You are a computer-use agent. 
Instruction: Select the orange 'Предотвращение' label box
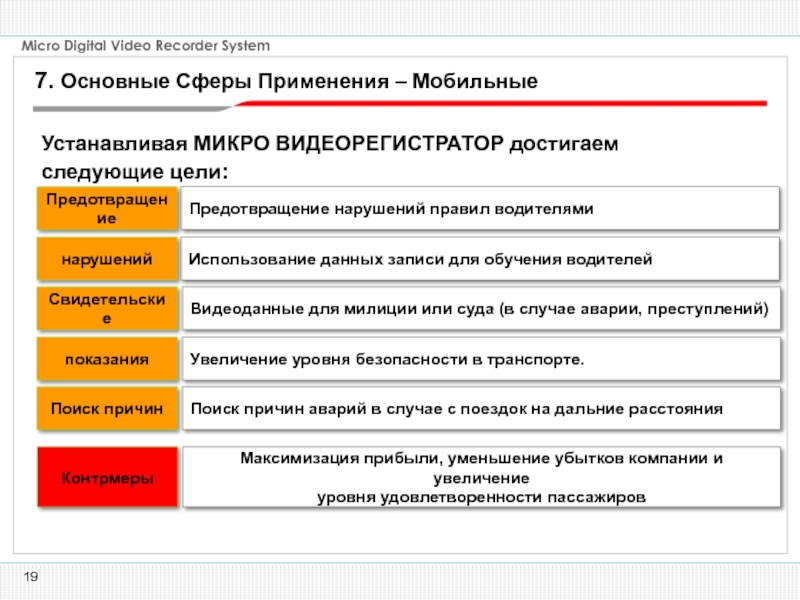click(x=107, y=209)
